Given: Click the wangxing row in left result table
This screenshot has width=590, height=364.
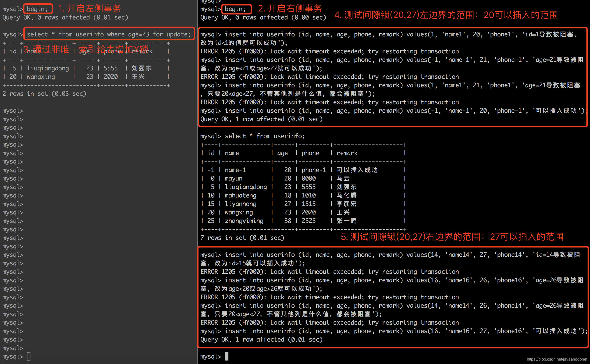Looking at the screenshot, I should point(41,77).
